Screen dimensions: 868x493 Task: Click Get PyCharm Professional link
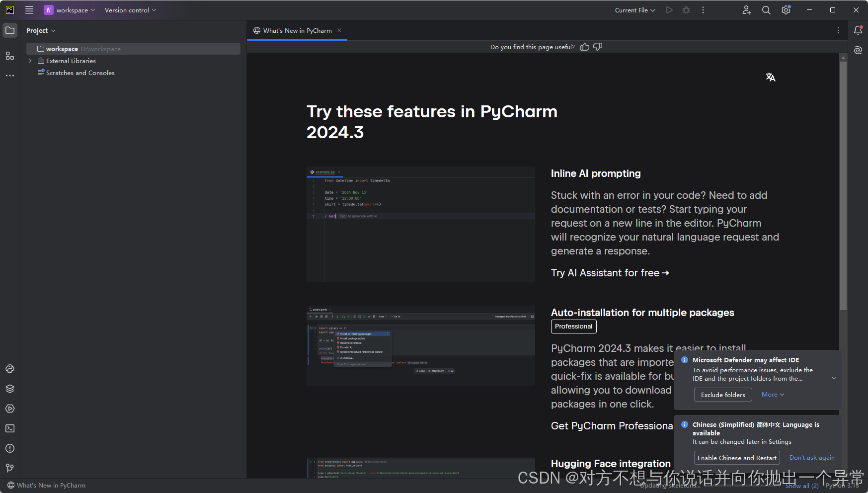[612, 426]
